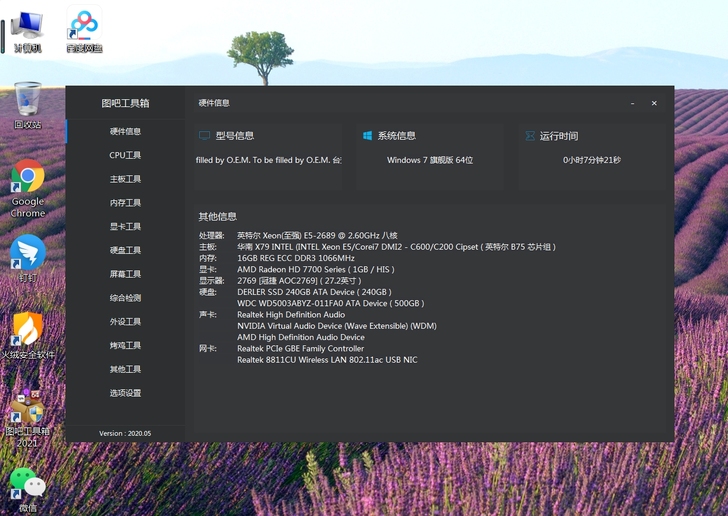Click the Version : 2020.05 label

click(125, 433)
